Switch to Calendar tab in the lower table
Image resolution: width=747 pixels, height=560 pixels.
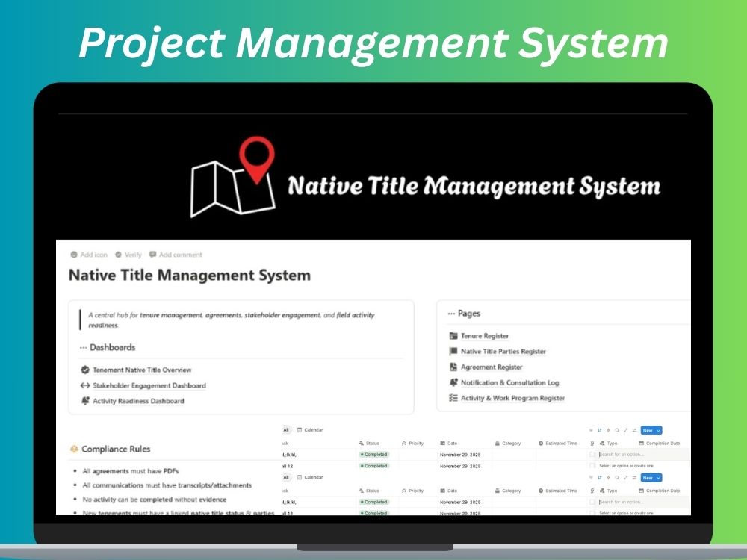310,477
